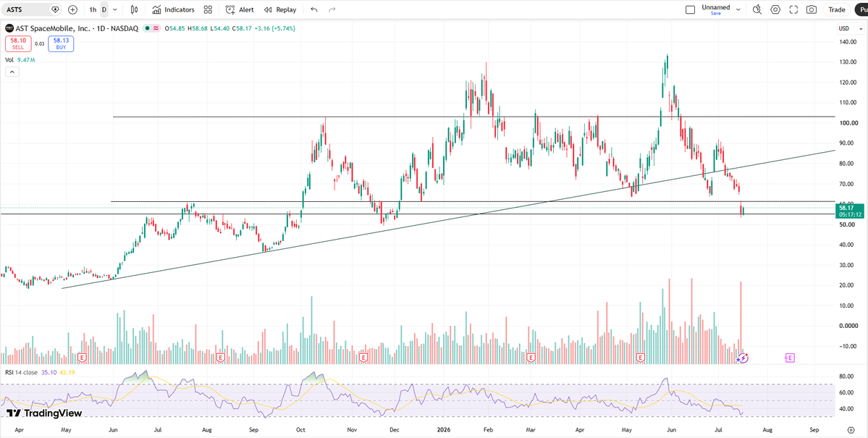Click the Sep label at far right
Viewport: 868px width, 438px height.
[813, 430]
